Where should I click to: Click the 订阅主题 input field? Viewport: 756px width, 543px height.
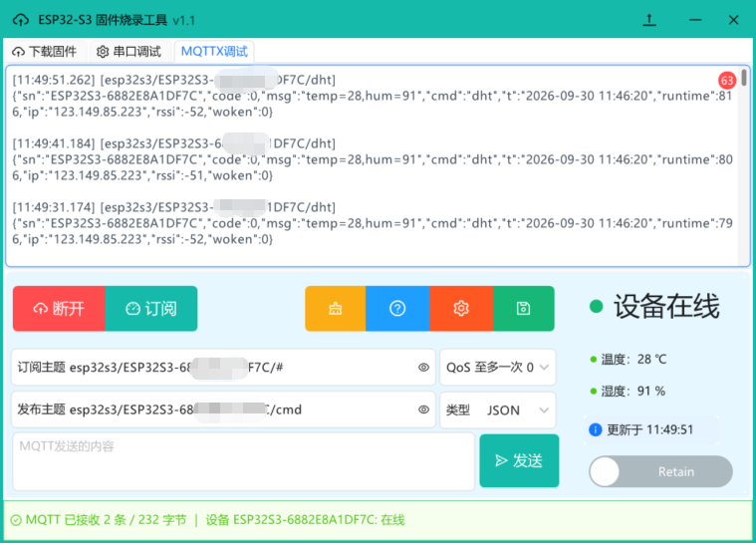[x=223, y=368]
